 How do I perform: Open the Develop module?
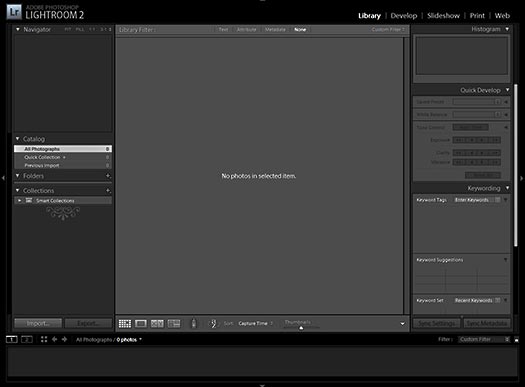(x=404, y=15)
